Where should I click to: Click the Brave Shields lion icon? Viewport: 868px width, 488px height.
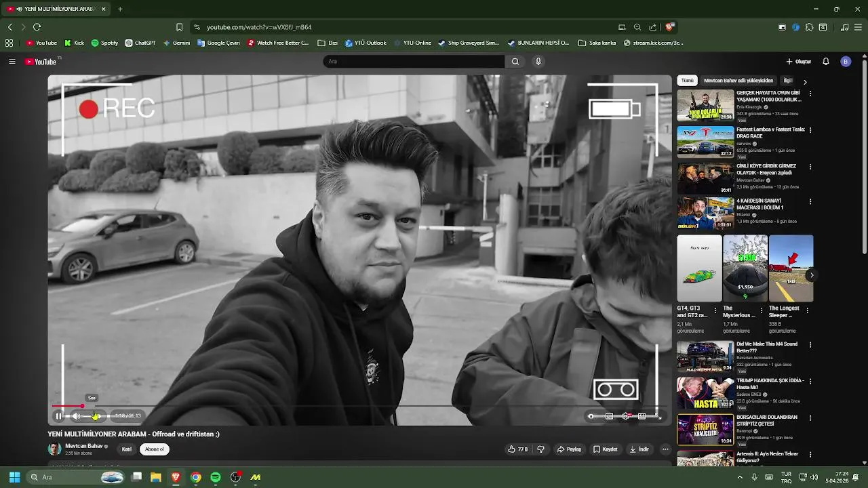point(669,27)
